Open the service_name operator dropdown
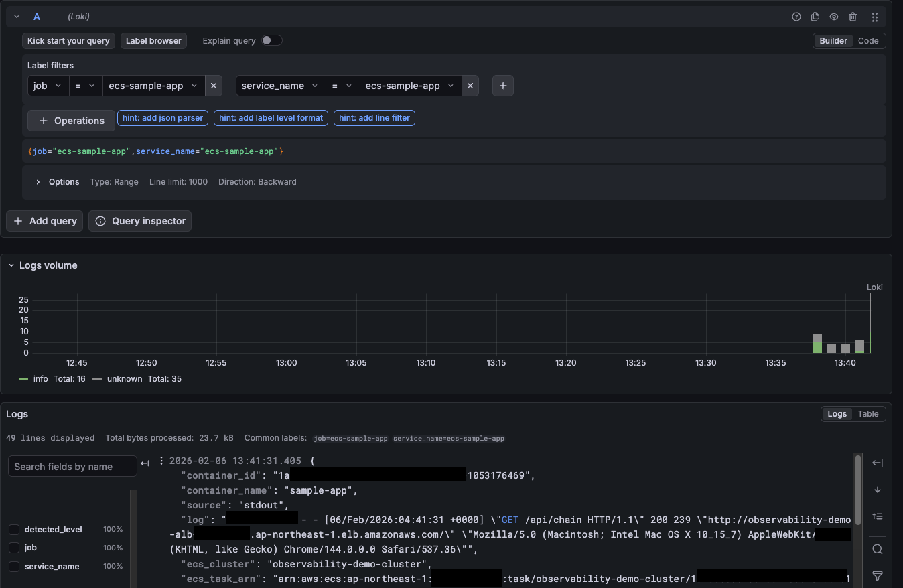The width and height of the screenshot is (903, 588). 342,86
